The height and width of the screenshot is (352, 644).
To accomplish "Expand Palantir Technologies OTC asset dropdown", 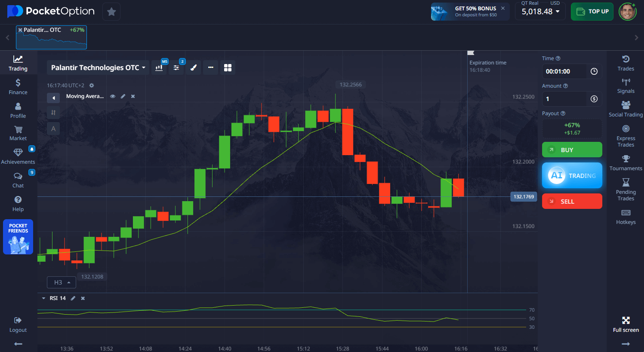I will [98, 68].
